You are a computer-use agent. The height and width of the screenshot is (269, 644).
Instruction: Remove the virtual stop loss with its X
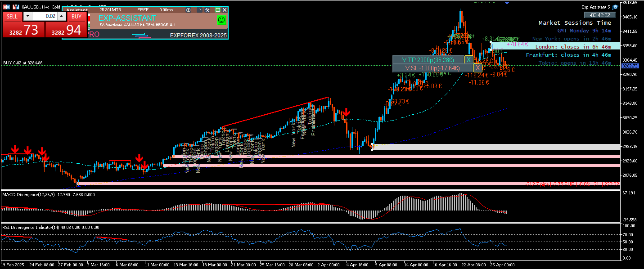[477, 68]
